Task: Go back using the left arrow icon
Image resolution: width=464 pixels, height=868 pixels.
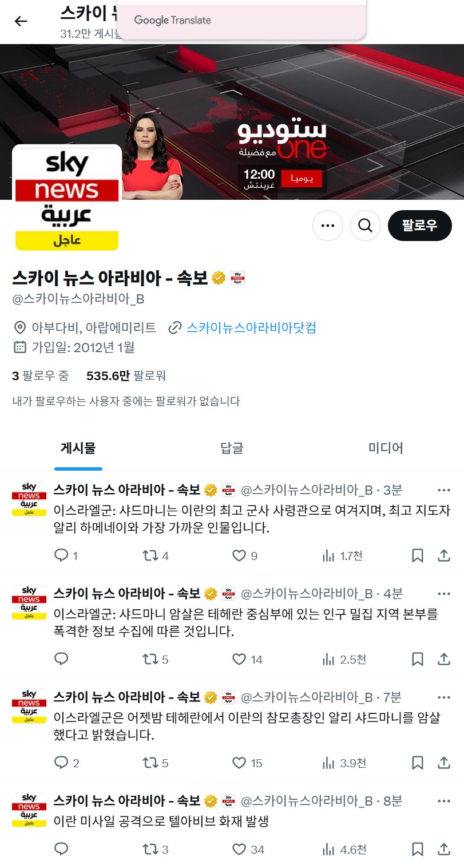Action: click(x=21, y=21)
